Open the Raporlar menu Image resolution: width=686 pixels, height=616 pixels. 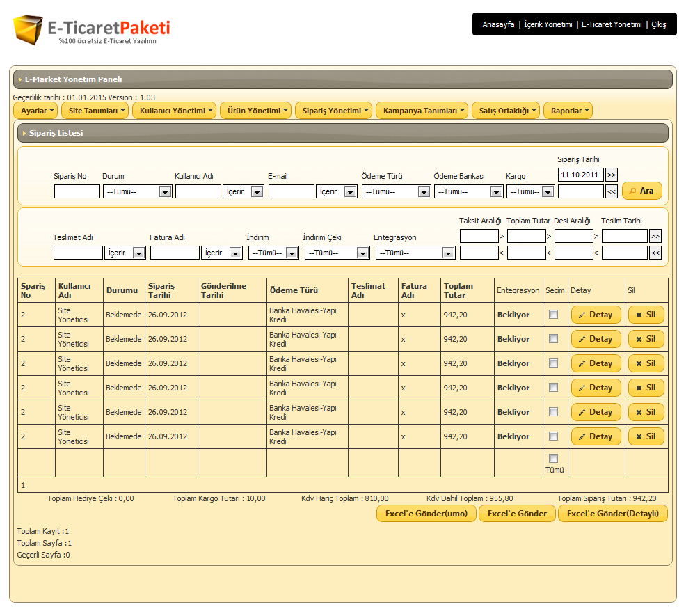568,111
